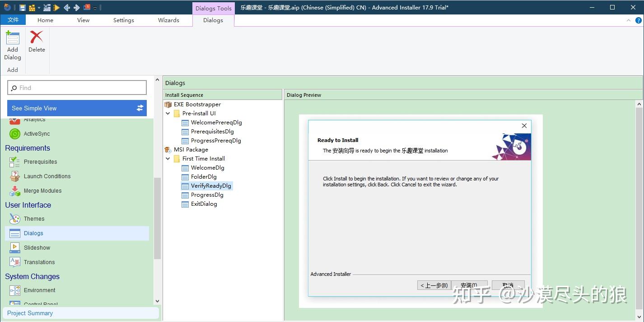
Task: Click the Delete ribbon button
Action: (x=37, y=42)
